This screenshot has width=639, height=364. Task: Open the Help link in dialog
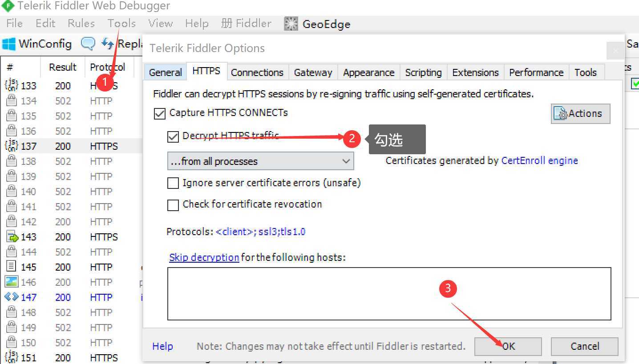[162, 346]
